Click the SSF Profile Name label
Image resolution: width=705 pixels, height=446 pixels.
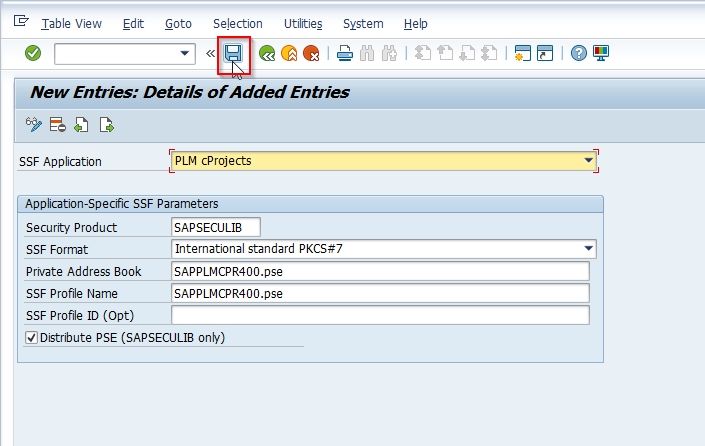pyautogui.click(x=72, y=294)
